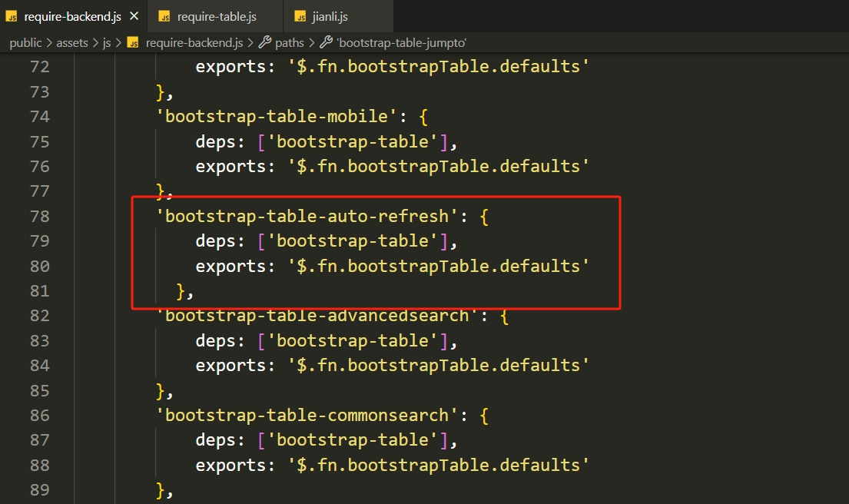Click the JS icon on require-table.js tab

(x=164, y=17)
